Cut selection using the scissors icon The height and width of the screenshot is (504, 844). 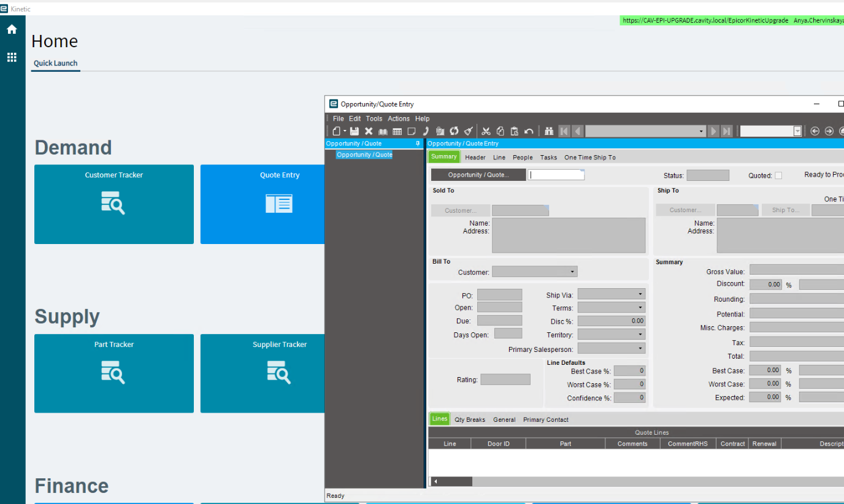(486, 131)
